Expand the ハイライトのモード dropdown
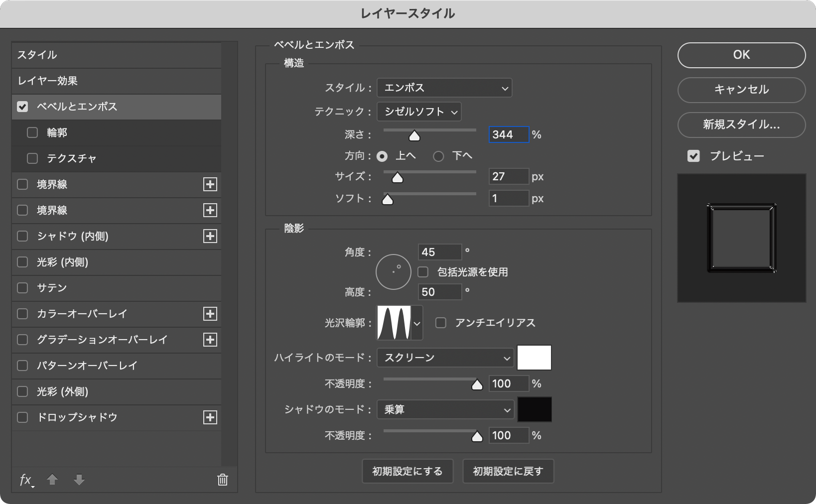 pyautogui.click(x=445, y=358)
